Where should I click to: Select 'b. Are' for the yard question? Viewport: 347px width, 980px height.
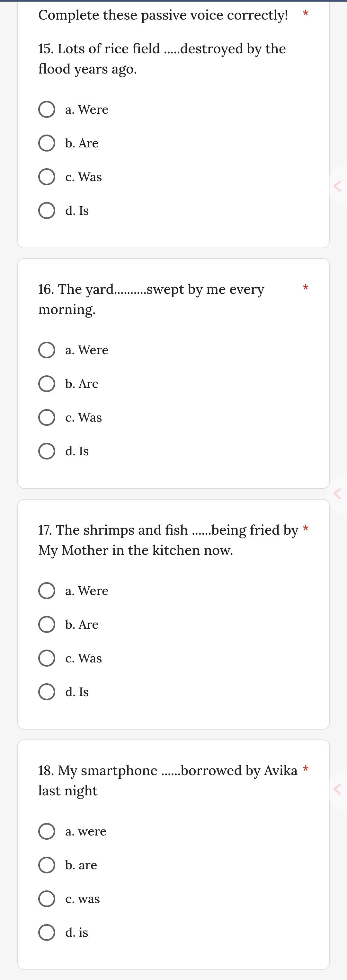[x=47, y=384]
